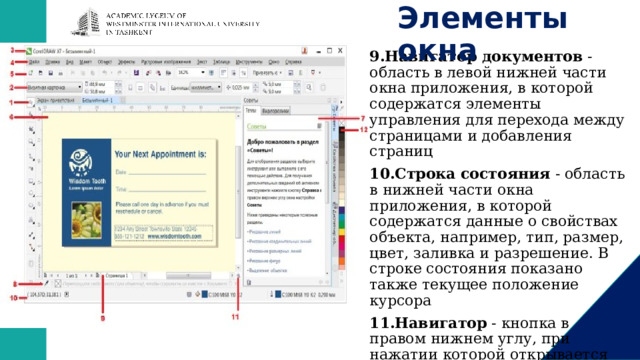Switch to the Безымянный-1 document tab
The width and height of the screenshot is (640, 360).
coord(97,100)
